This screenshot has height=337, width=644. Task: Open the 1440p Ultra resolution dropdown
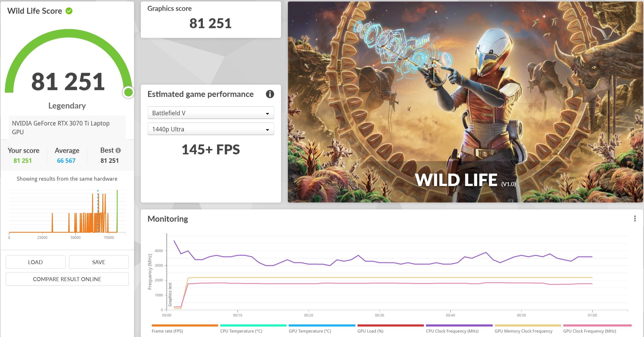(211, 129)
